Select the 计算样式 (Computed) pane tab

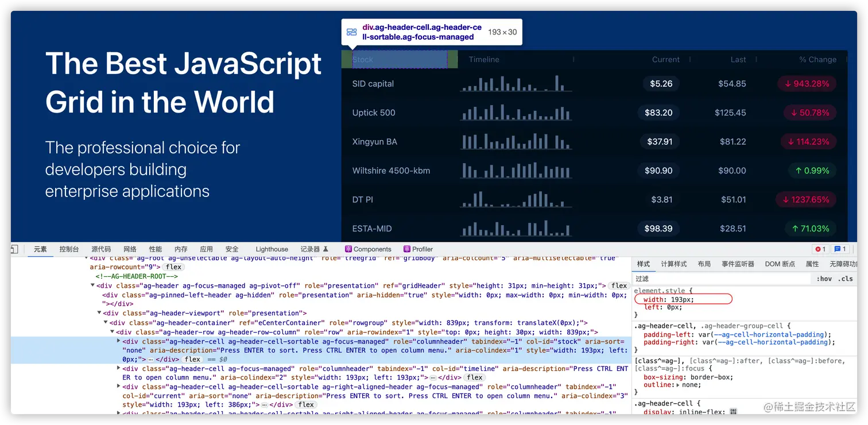(x=674, y=264)
